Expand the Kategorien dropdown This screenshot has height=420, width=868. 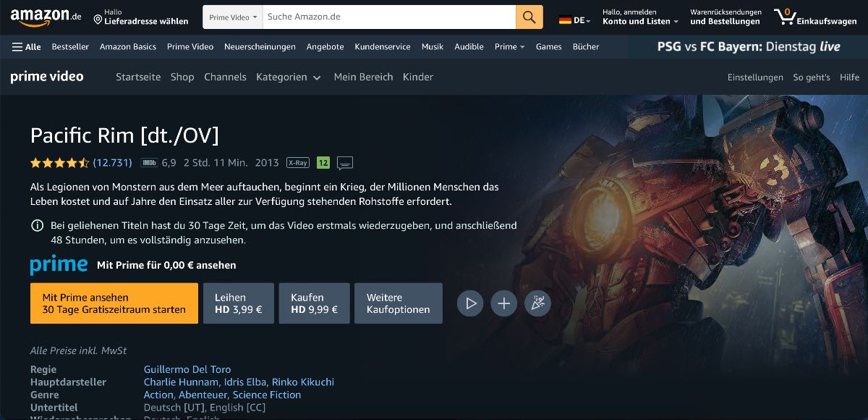(x=288, y=77)
